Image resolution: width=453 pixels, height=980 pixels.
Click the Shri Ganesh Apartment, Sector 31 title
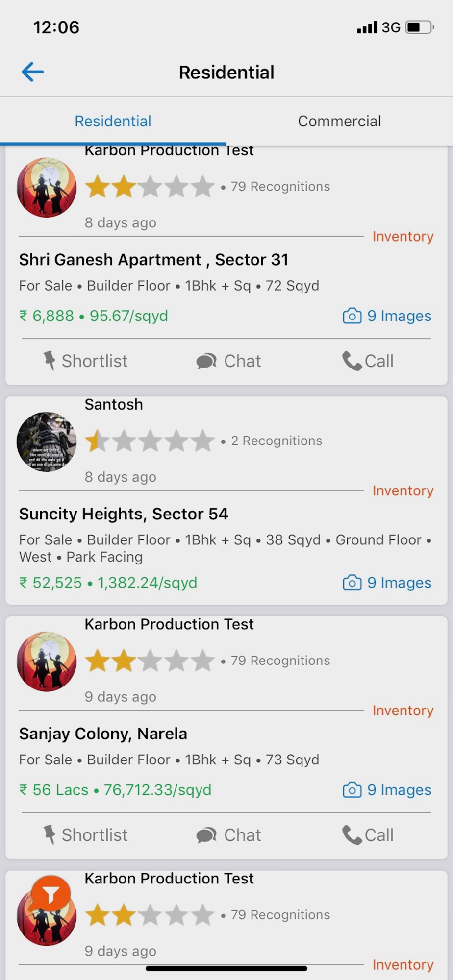coord(153,260)
